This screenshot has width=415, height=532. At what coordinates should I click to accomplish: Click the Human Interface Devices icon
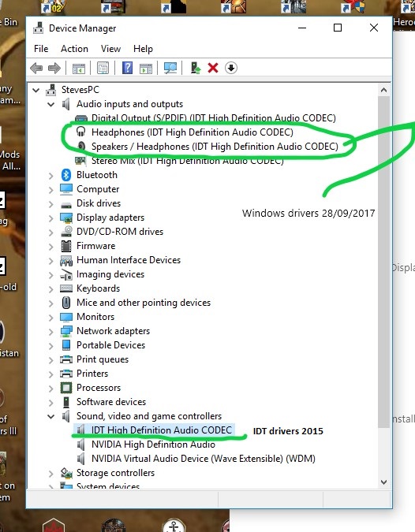(66, 260)
